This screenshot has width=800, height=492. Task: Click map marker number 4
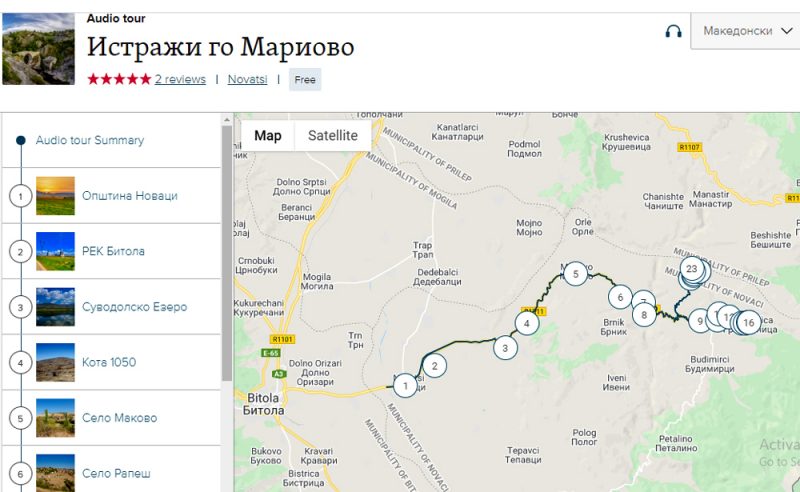[527, 323]
